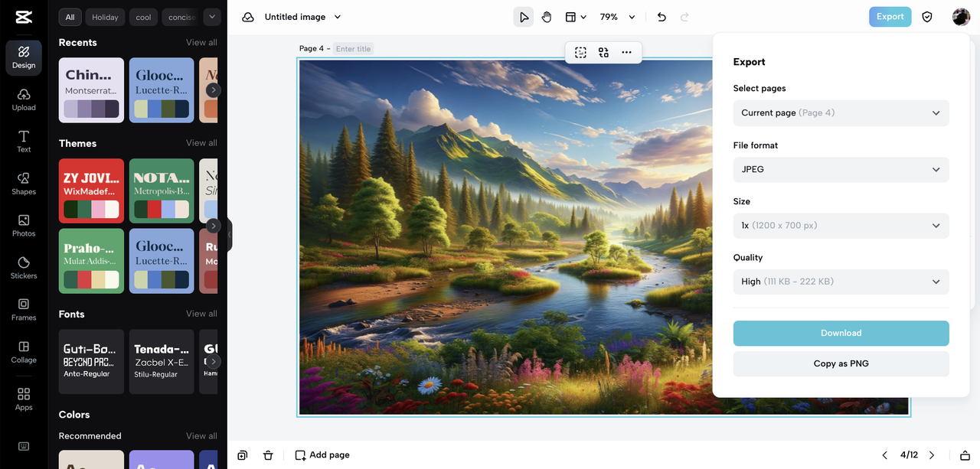Click View all next to Recommended colors
This screenshot has height=469, width=980.
(x=201, y=436)
